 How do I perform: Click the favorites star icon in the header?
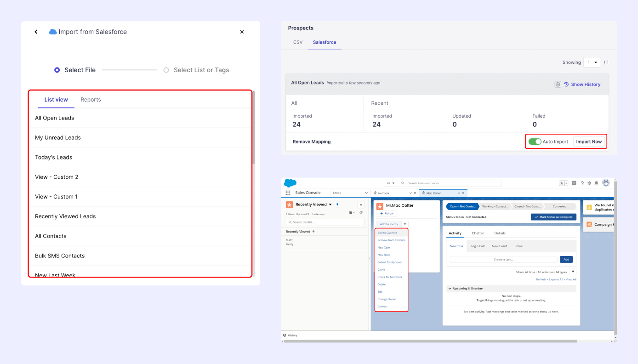[562, 183]
